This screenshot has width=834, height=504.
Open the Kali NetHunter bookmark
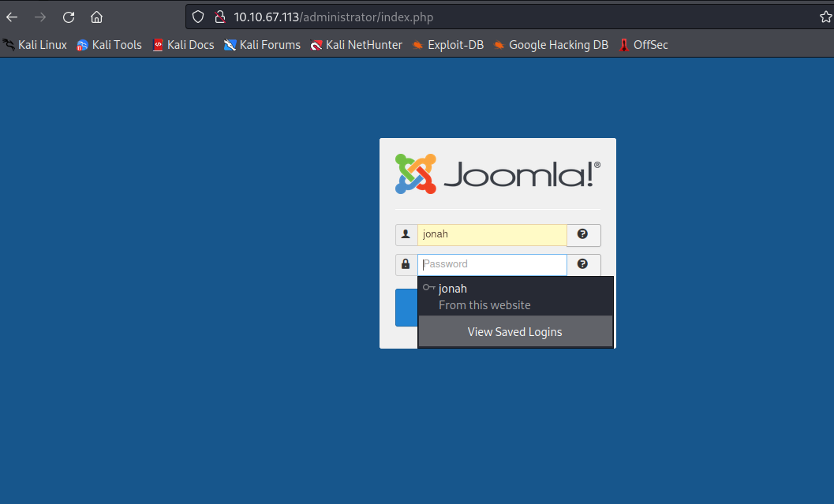357,45
